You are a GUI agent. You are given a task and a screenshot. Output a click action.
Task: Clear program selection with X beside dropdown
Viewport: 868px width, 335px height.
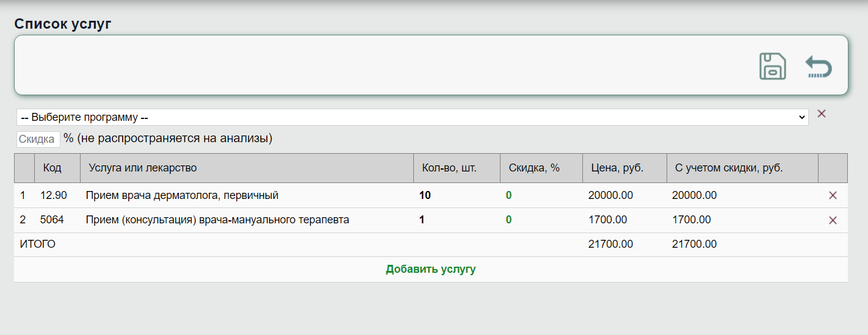[x=822, y=113]
